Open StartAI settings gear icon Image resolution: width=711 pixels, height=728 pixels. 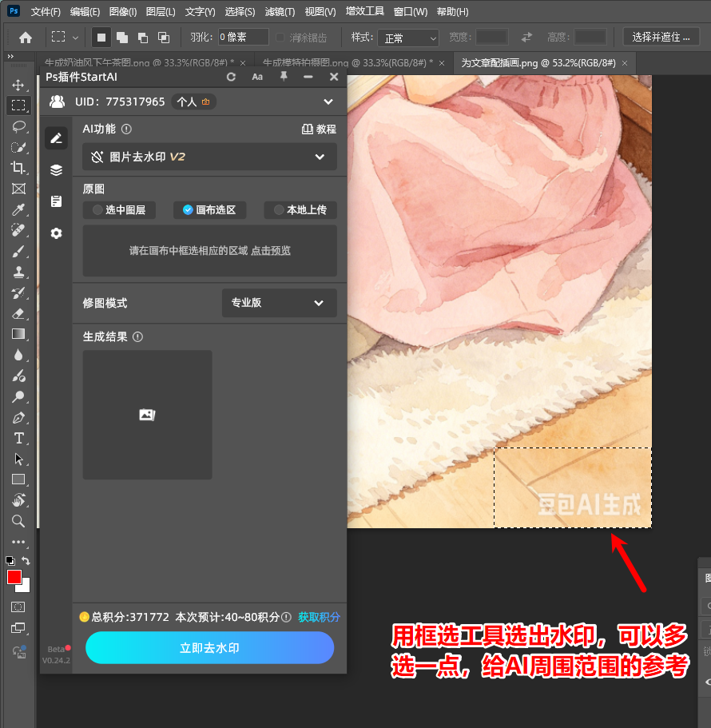56,233
